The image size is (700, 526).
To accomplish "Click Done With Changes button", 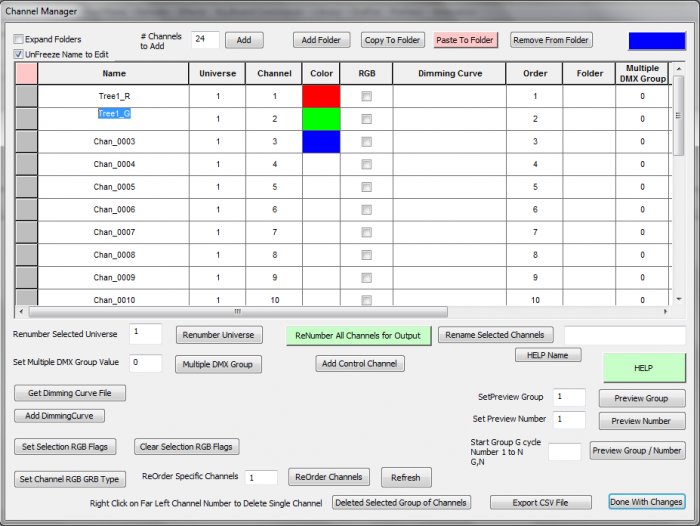I will 646,502.
